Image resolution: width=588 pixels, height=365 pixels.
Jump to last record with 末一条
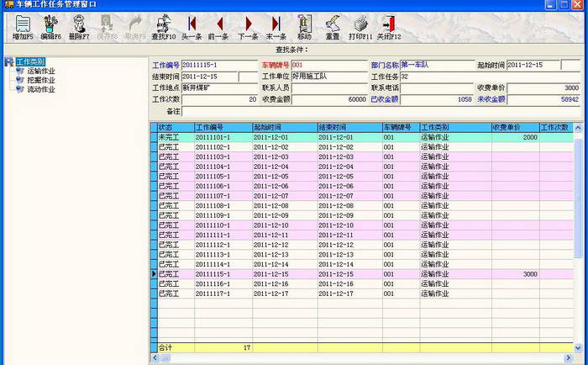[x=276, y=26]
